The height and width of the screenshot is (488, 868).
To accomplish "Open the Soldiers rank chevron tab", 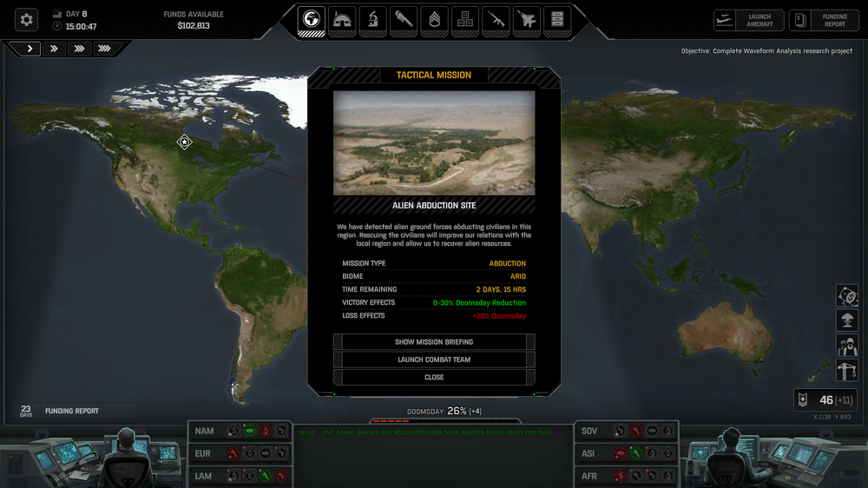I will 435,20.
